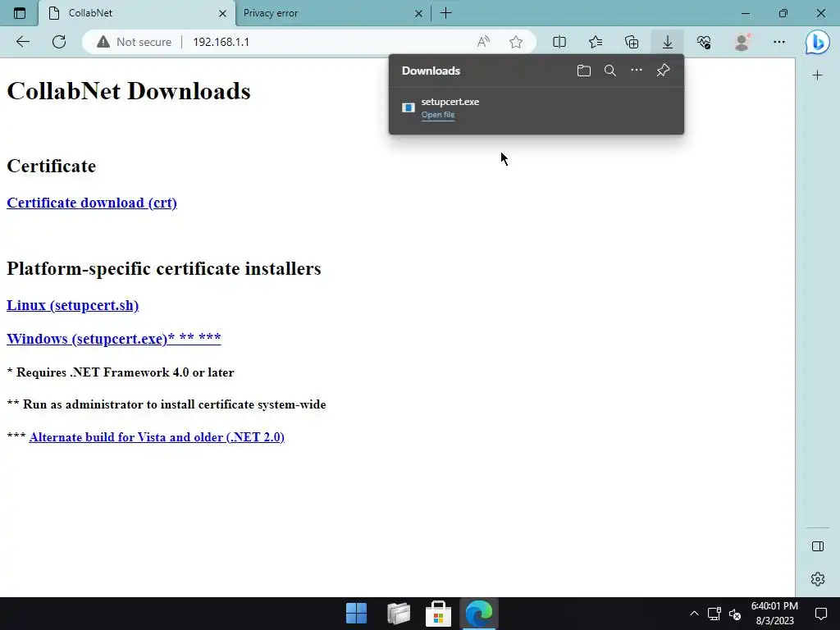Open Alternate build for Vista link
840x630 pixels.
[157, 437]
